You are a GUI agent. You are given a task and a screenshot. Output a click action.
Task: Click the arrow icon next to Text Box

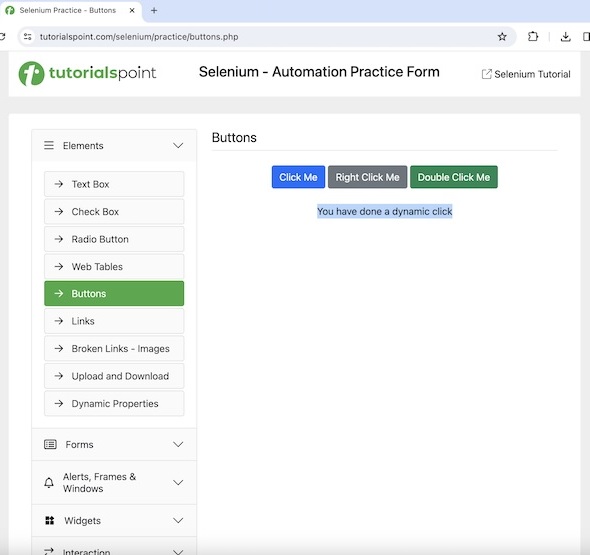pos(59,184)
